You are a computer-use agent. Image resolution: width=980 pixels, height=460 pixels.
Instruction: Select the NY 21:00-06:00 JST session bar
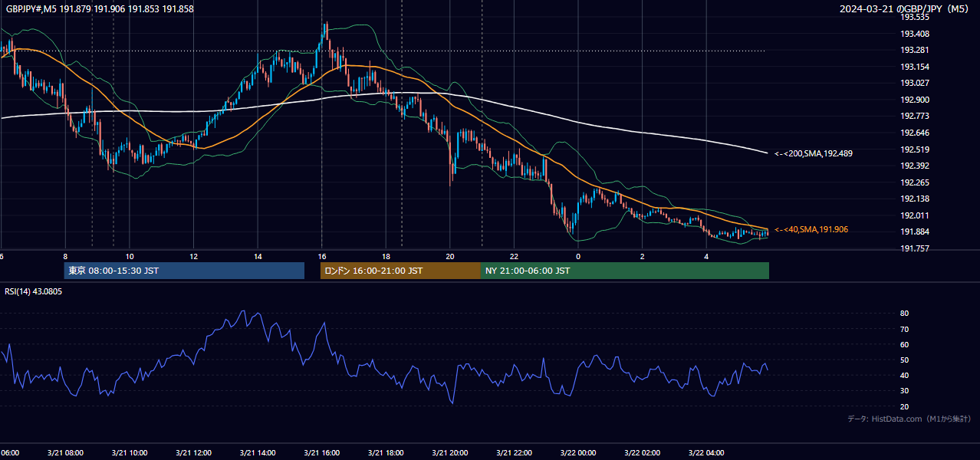pos(625,271)
